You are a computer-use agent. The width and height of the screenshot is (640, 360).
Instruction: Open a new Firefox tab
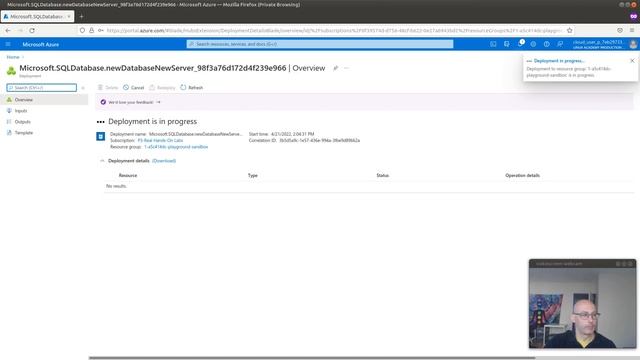81,17
